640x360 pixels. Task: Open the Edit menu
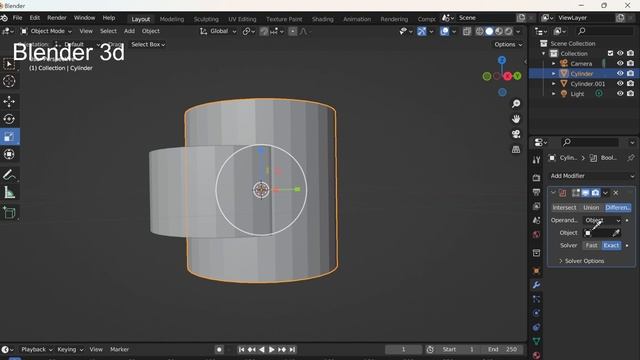(35, 18)
